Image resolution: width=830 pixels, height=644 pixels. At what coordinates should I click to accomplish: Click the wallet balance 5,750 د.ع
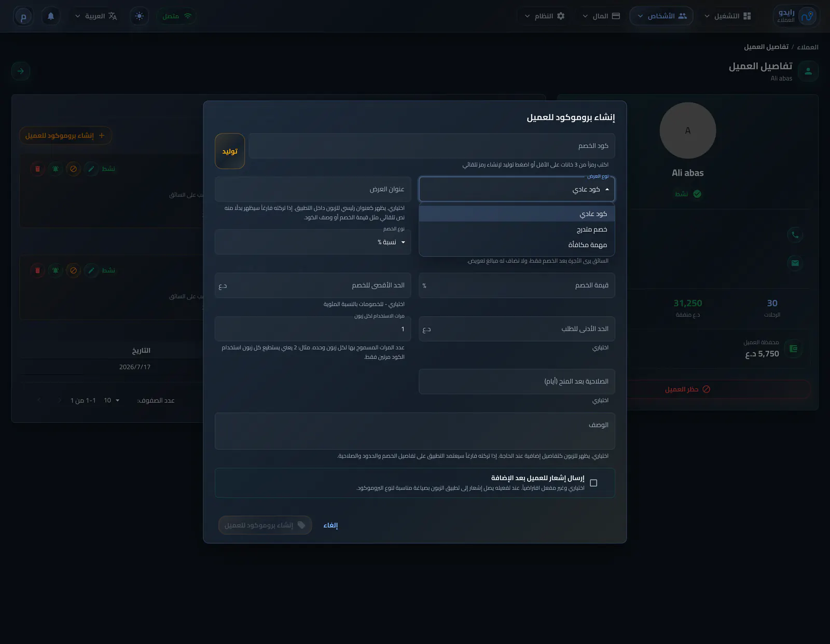tap(762, 354)
